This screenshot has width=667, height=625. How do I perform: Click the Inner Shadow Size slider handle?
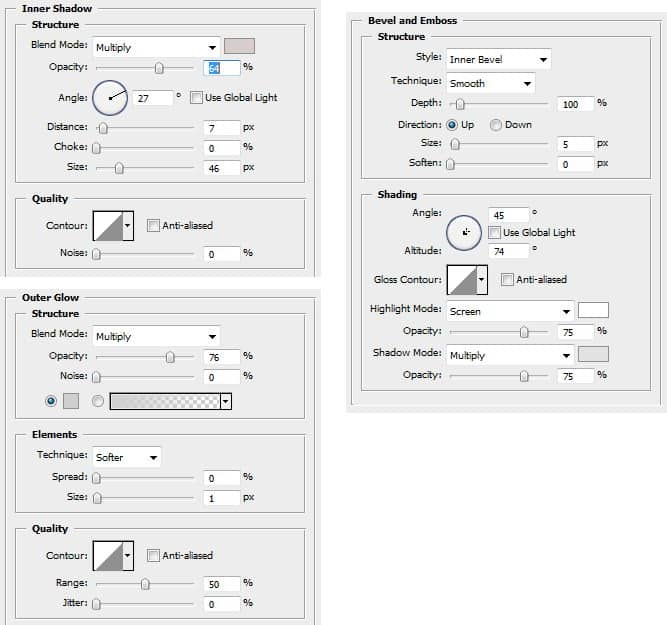coord(119,168)
